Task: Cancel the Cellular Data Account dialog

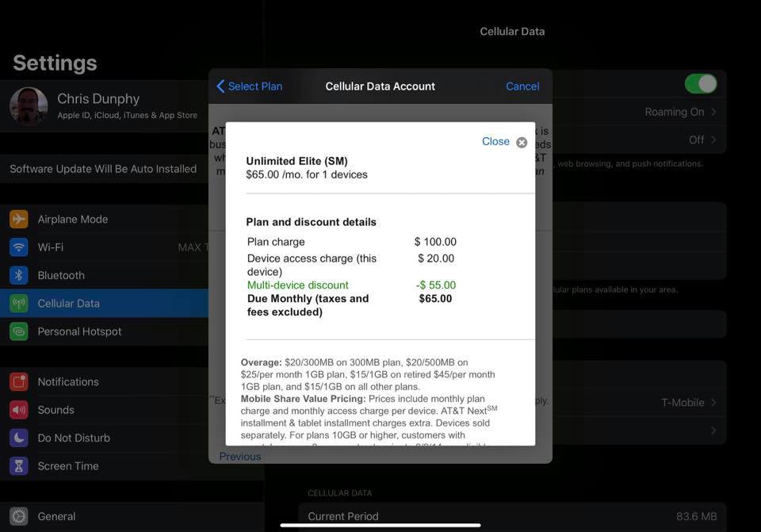Action: point(522,86)
